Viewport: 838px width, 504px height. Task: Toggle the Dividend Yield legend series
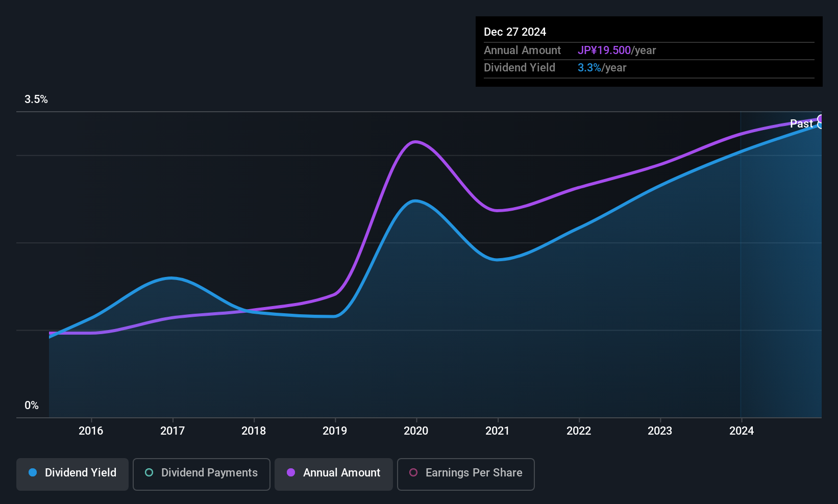(72, 474)
